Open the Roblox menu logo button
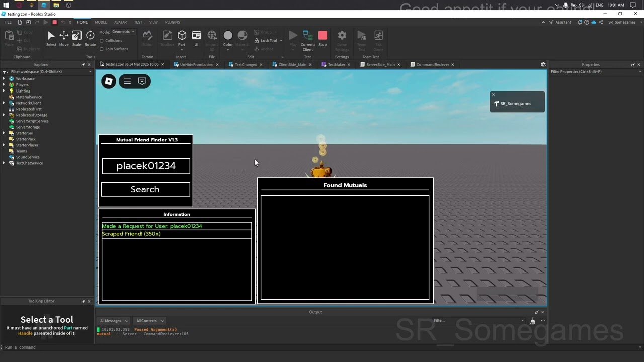644x362 pixels. tap(109, 81)
